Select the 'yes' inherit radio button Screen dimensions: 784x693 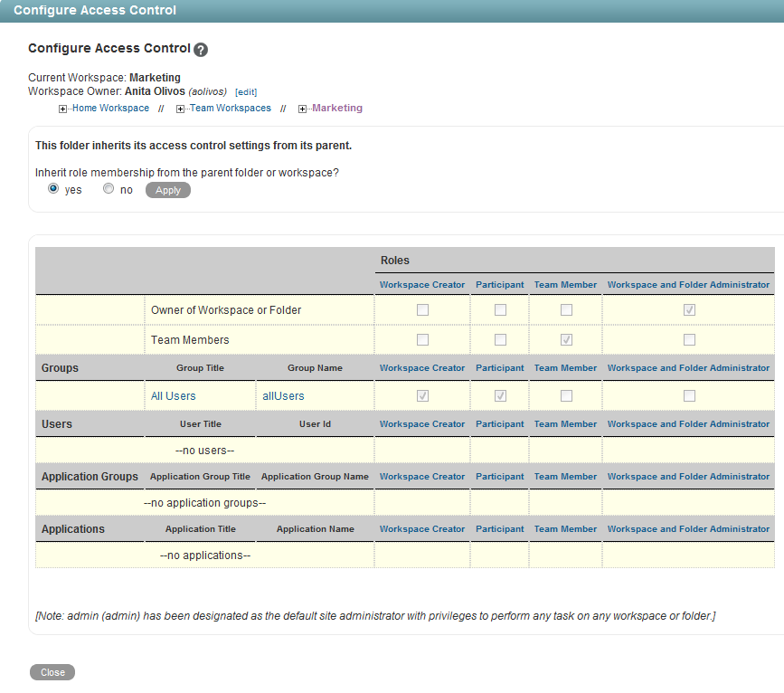click(53, 189)
